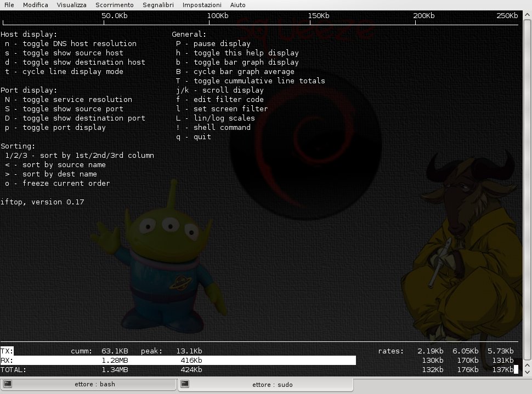The image size is (532, 394).
Task: Open the Scorrimento menu
Action: click(114, 5)
